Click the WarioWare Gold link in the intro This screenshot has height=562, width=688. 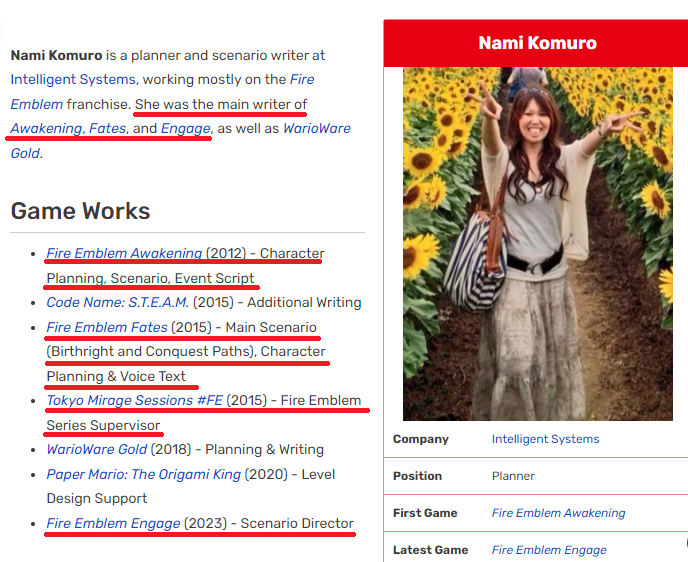pos(317,129)
